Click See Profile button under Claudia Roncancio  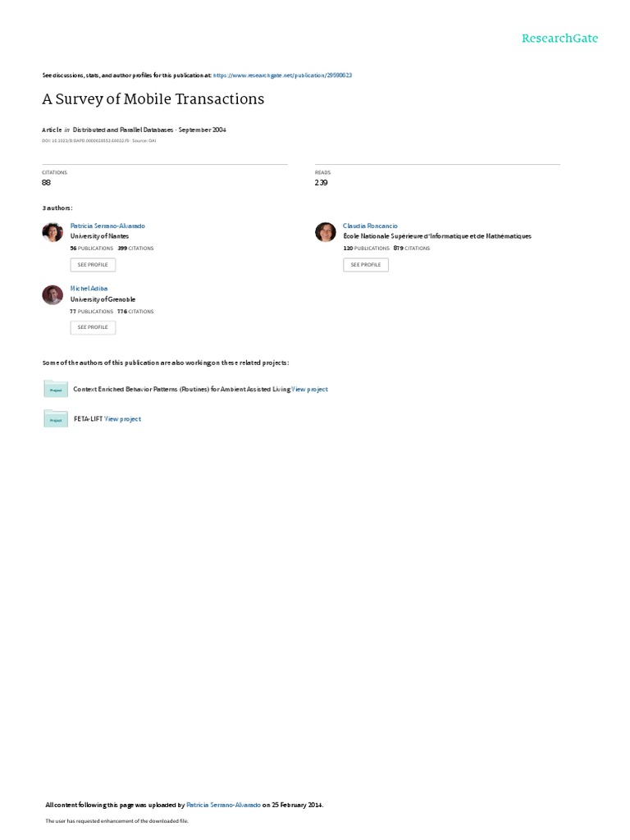pos(366,265)
